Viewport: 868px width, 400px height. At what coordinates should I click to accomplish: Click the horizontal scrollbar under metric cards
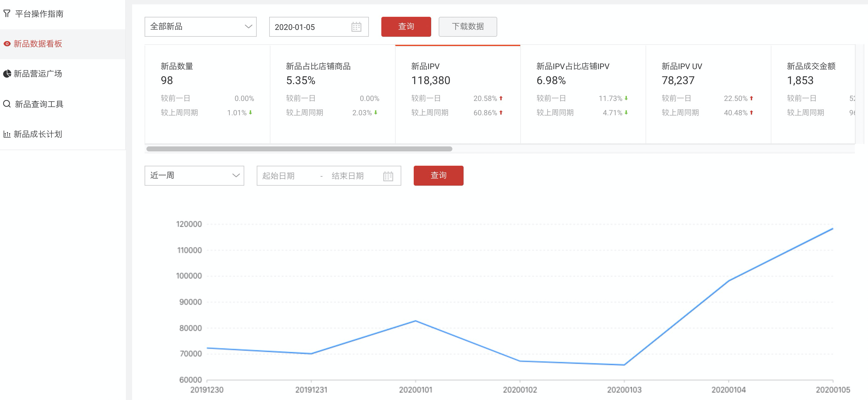(x=299, y=149)
